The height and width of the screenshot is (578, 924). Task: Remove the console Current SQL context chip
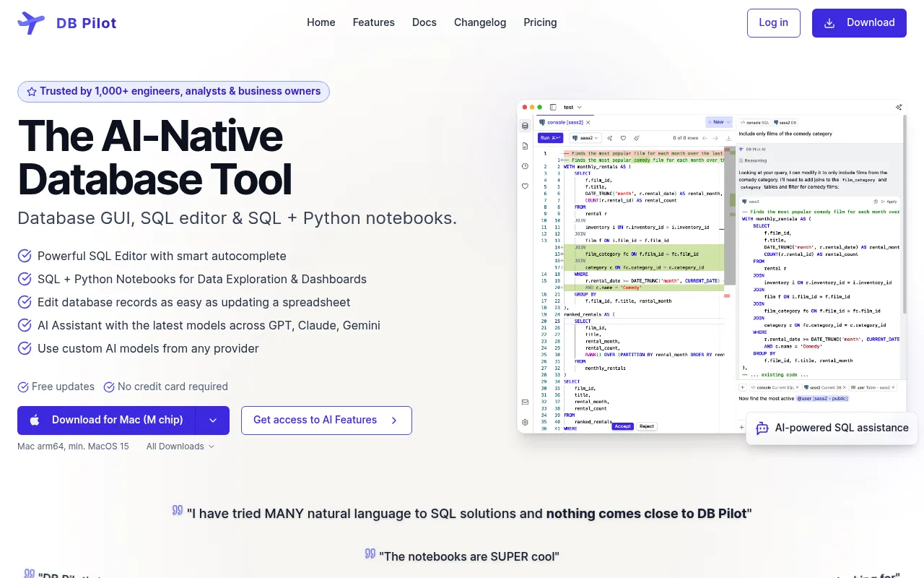[x=796, y=388]
